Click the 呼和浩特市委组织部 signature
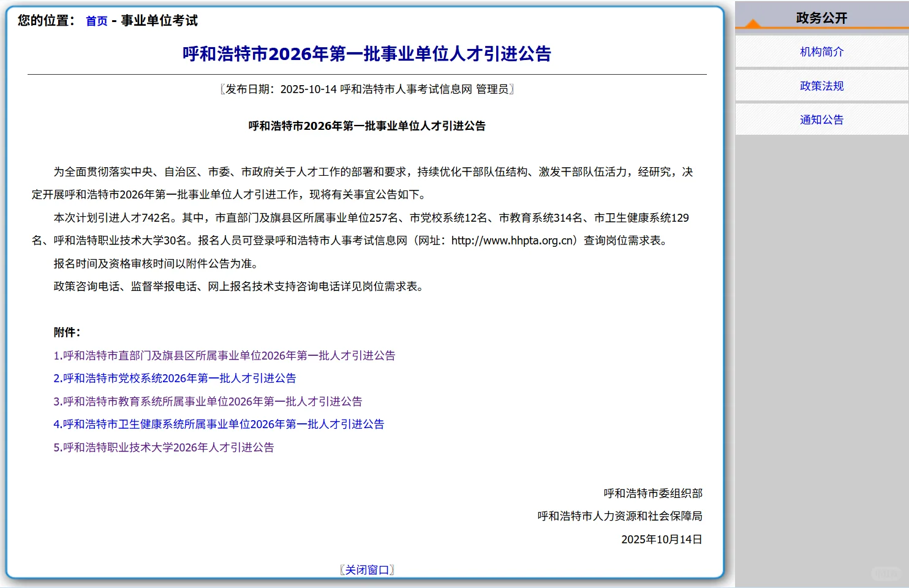 (653, 493)
